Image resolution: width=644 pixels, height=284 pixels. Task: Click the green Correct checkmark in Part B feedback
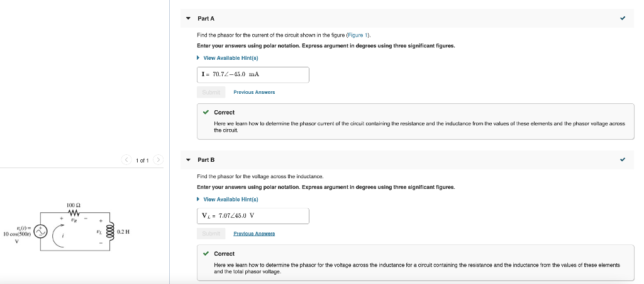tap(206, 254)
